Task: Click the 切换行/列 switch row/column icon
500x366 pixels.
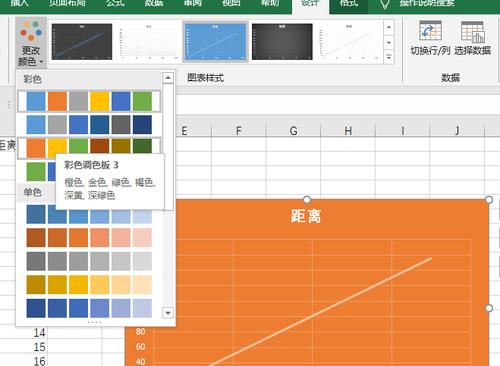Action: pos(430,38)
